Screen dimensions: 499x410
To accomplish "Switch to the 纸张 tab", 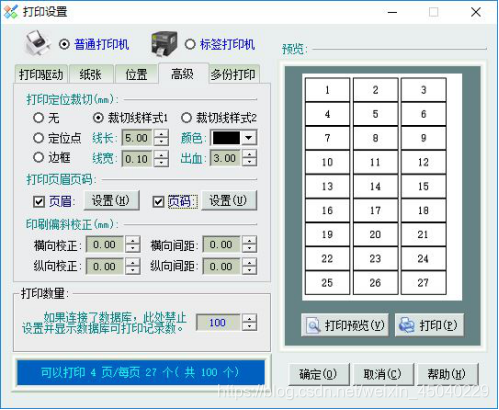I will pos(90,74).
